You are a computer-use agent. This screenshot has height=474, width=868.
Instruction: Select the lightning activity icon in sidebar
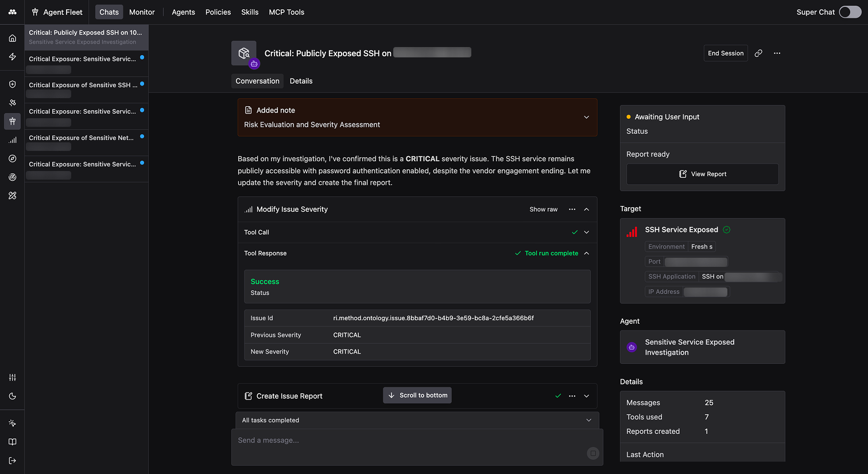12,56
